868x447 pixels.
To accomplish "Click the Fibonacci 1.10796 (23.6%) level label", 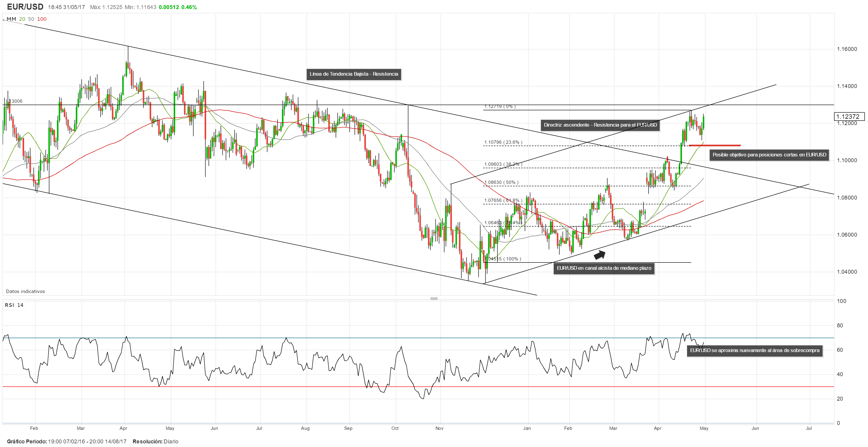I will 503,142.
